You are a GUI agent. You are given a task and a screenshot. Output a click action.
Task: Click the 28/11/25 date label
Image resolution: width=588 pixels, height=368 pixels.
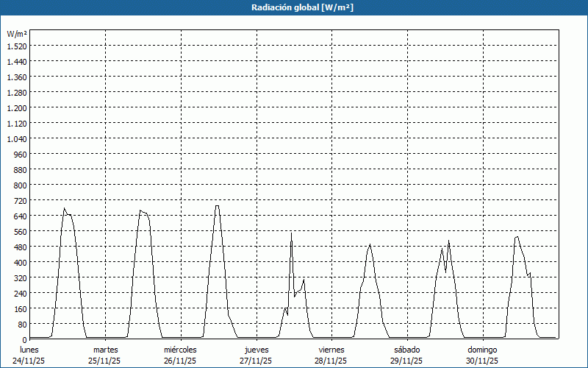(x=331, y=361)
